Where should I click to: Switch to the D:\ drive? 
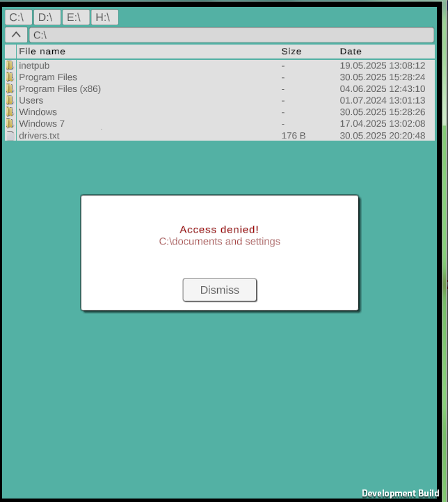click(x=47, y=17)
